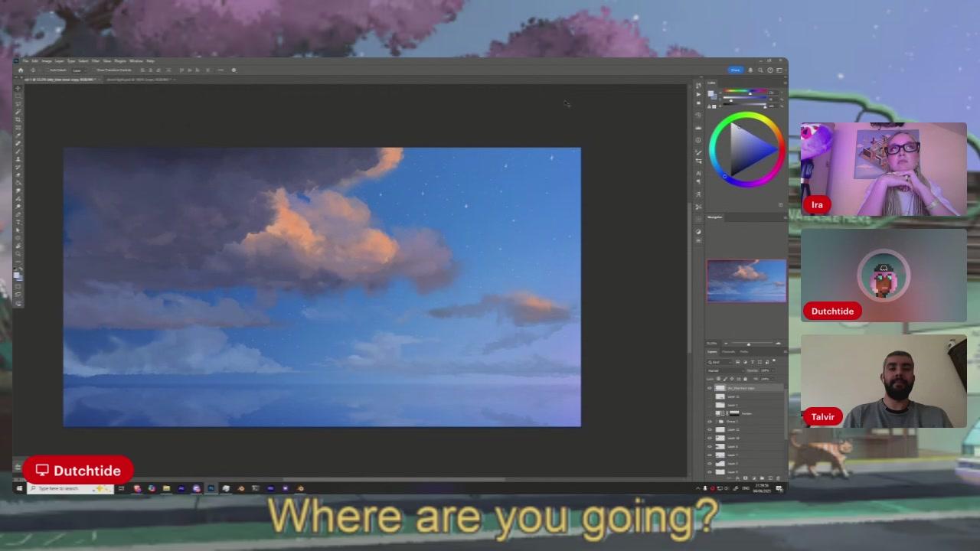Open the File menu
This screenshot has width=980, height=551.
(x=25, y=60)
